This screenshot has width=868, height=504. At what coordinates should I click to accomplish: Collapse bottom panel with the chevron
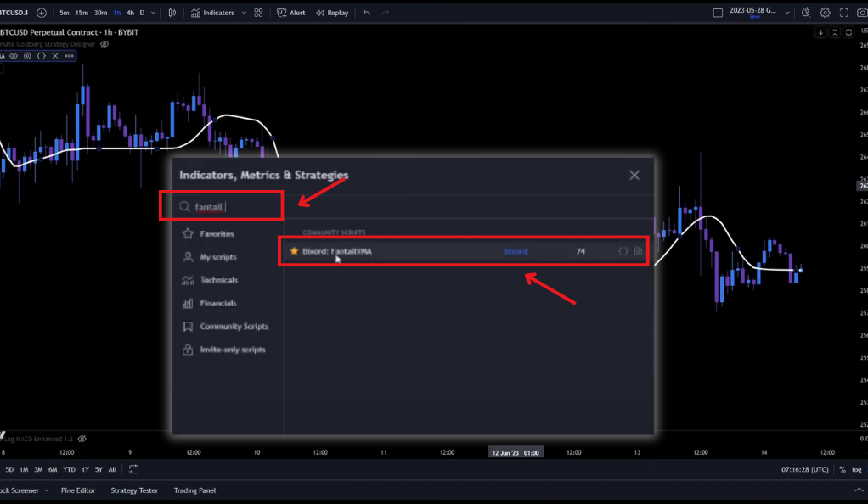point(859,490)
